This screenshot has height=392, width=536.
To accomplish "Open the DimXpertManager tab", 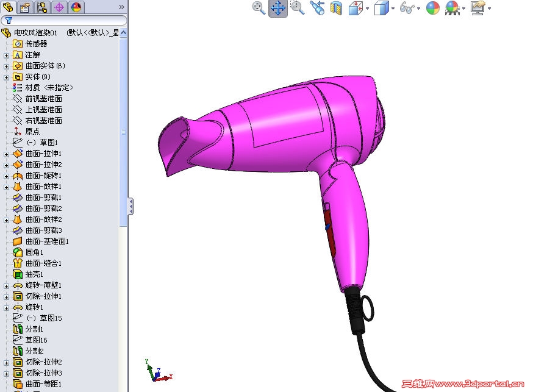I will click(59, 7).
